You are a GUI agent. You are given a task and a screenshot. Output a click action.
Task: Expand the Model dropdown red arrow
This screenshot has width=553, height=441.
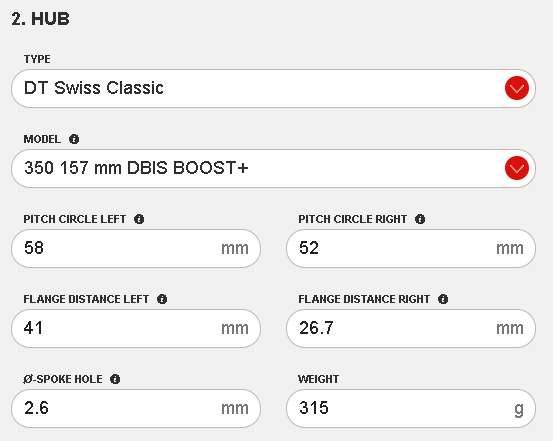tap(517, 168)
